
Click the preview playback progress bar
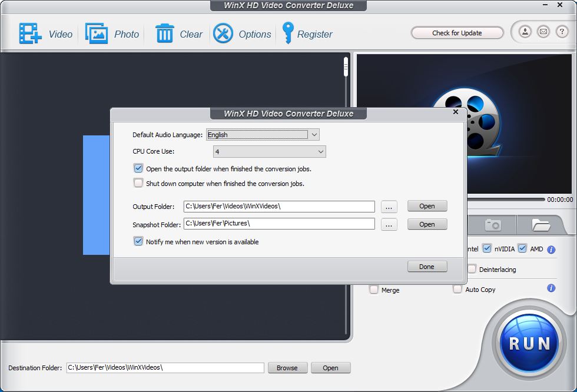click(506, 200)
